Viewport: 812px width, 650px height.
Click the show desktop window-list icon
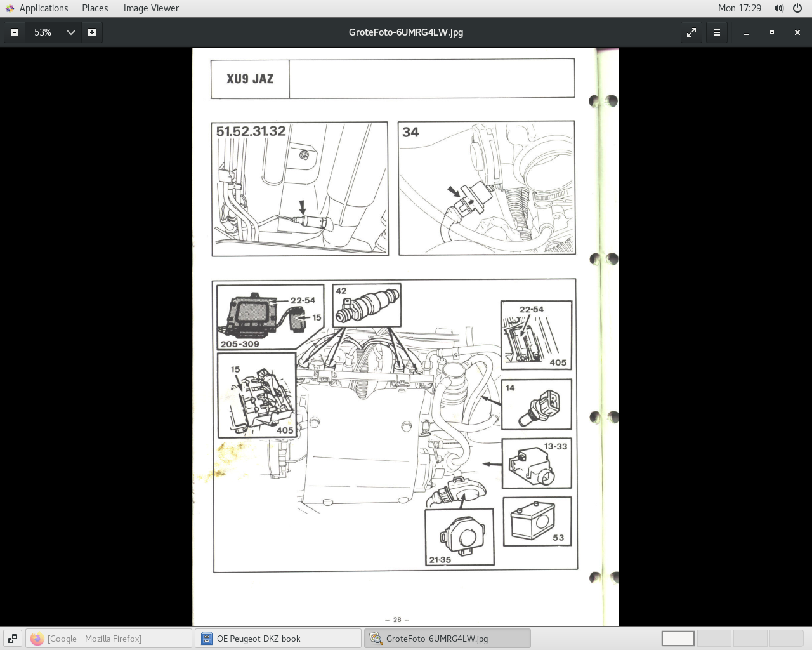point(12,639)
